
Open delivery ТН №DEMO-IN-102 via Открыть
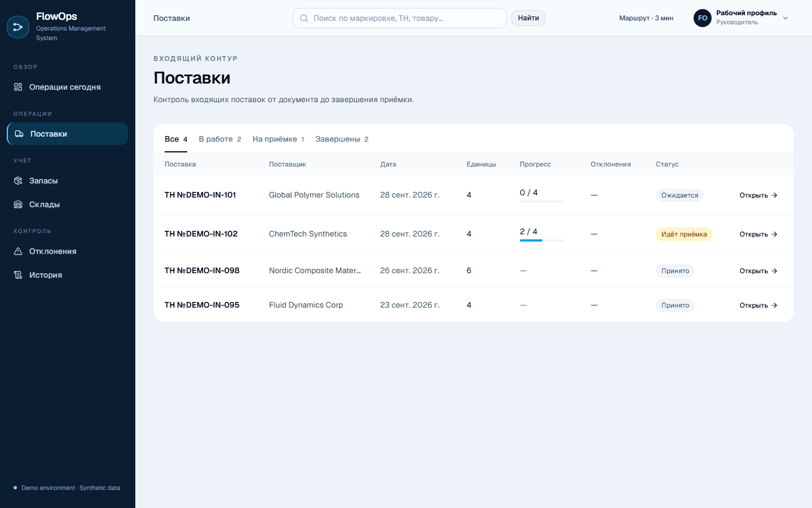click(x=758, y=234)
